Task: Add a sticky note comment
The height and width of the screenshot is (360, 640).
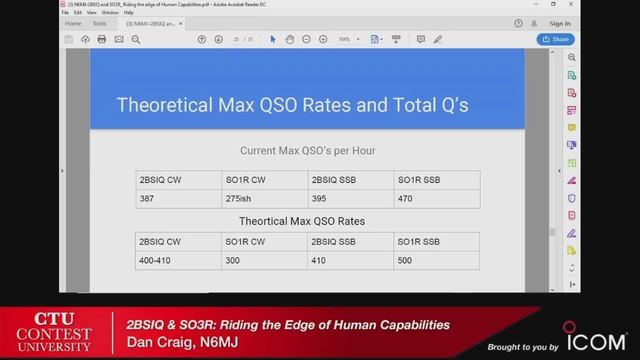Action: (420, 39)
